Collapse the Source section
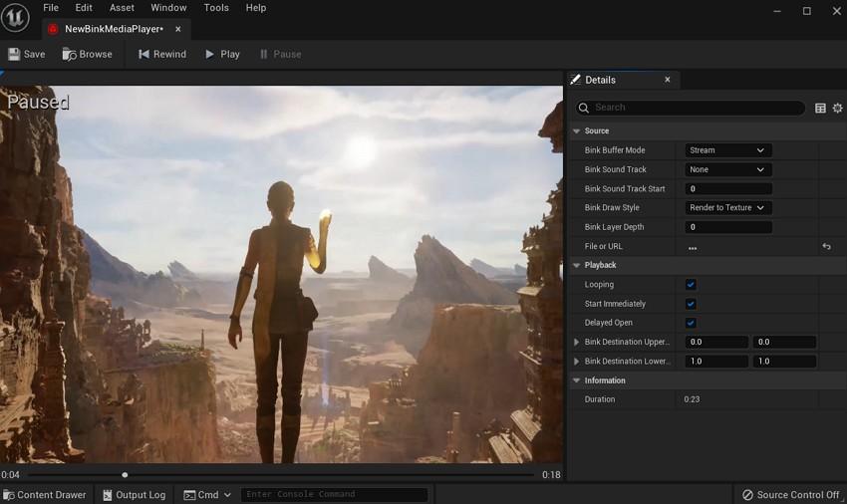 (576, 131)
